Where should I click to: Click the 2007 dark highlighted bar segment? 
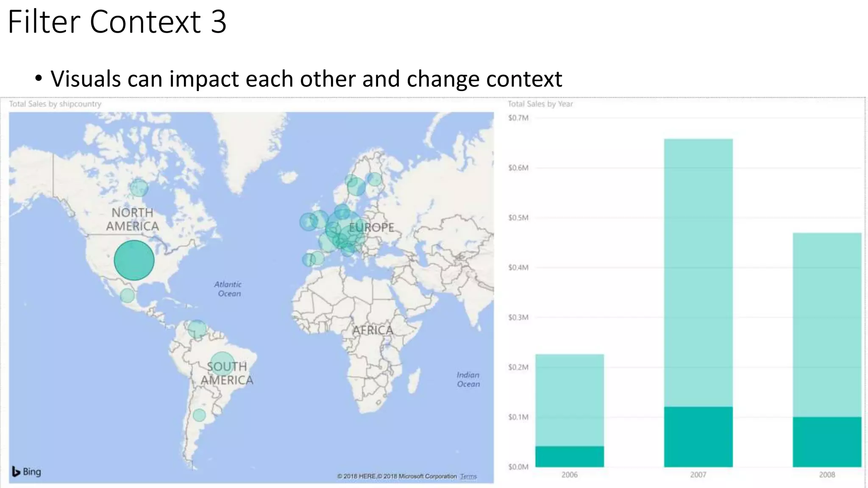(698, 437)
